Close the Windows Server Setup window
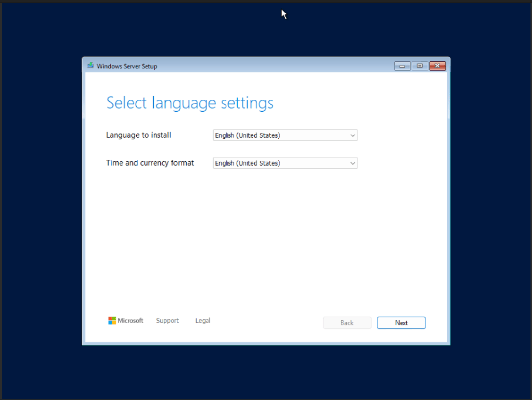The width and height of the screenshot is (532, 400). pyautogui.click(x=437, y=66)
